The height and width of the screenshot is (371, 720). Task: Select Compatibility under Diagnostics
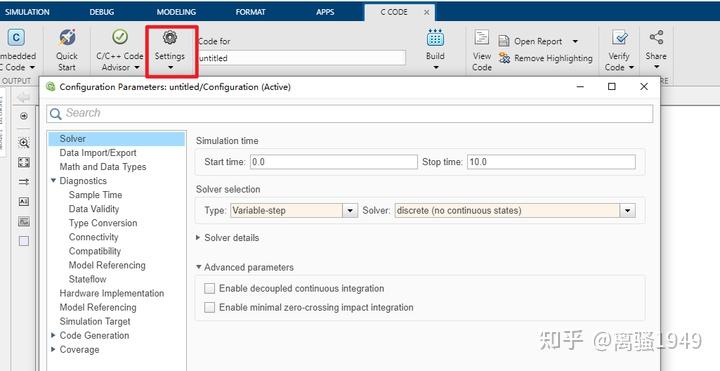(95, 251)
